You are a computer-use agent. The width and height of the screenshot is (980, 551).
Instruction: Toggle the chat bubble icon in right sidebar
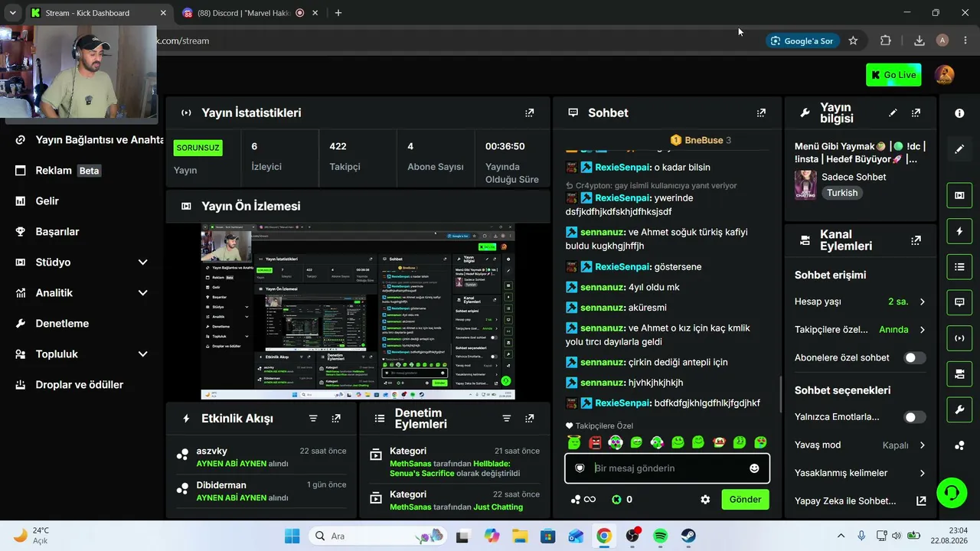pos(959,302)
